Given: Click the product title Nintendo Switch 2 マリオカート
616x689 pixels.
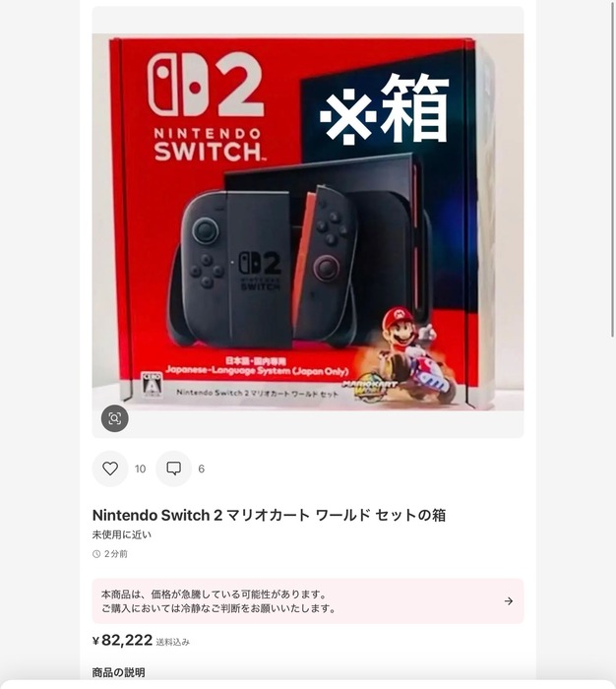Looking at the screenshot, I should click(269, 515).
